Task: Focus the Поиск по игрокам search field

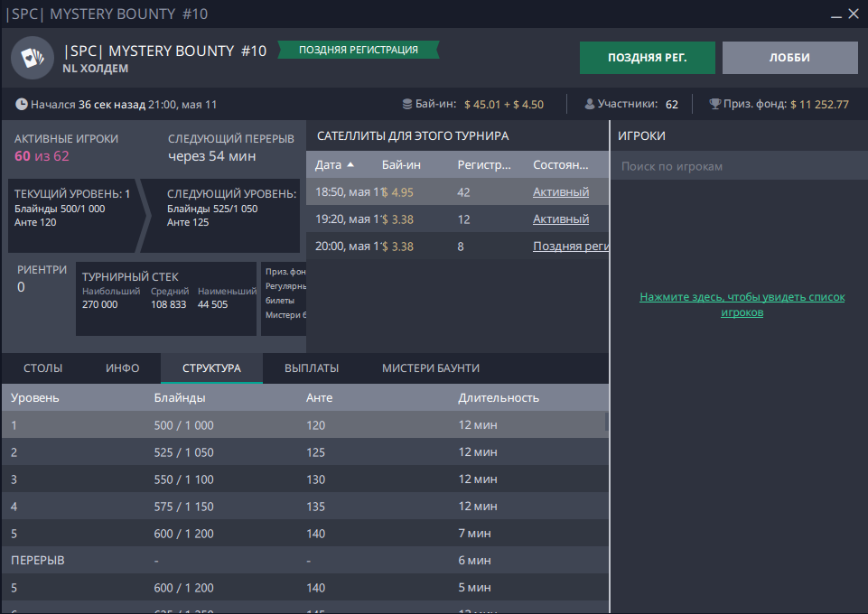Action: pos(738,166)
